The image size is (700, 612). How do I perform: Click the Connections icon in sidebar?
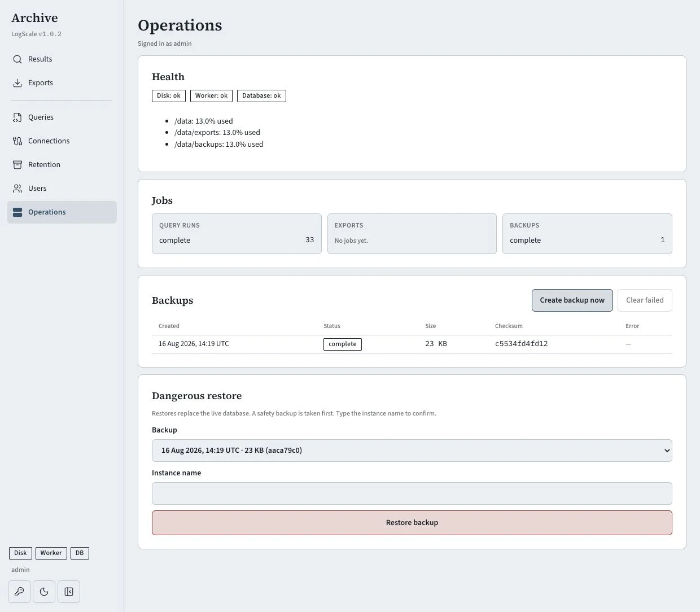coord(17,141)
